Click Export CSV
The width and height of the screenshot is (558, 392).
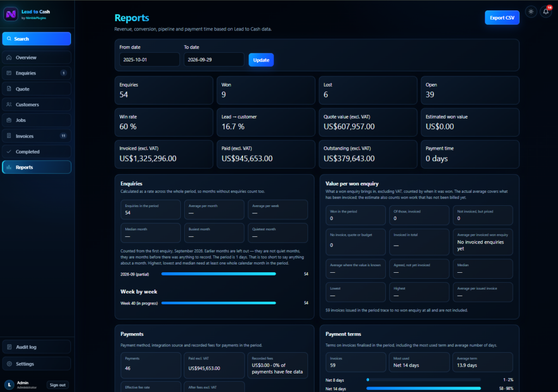click(x=502, y=17)
